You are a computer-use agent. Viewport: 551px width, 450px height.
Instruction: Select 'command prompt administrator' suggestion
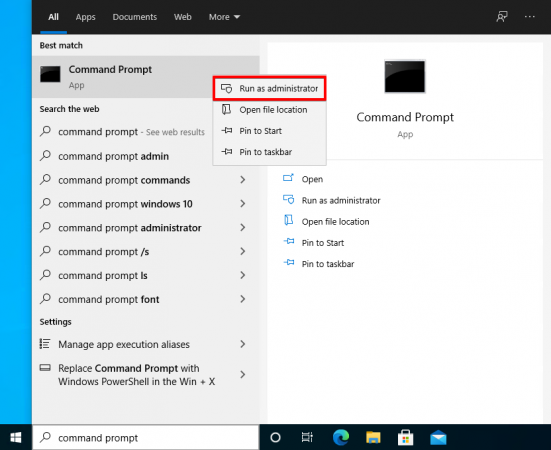[145, 228]
